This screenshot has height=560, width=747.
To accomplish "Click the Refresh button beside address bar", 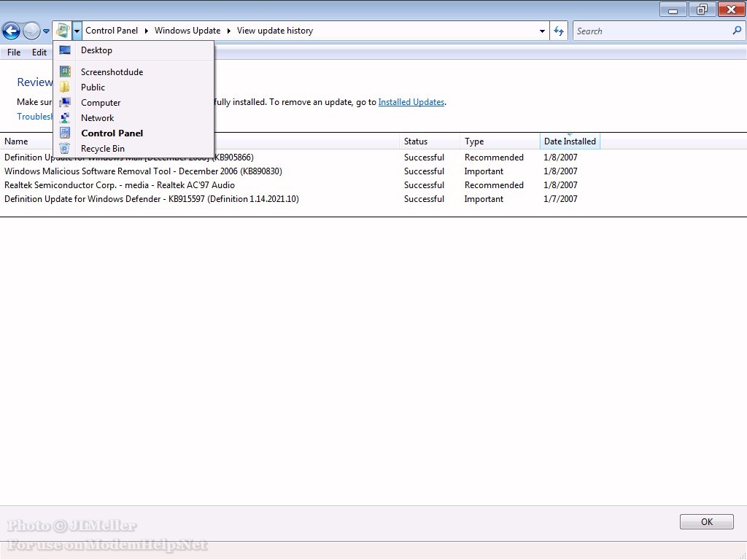I will [559, 31].
